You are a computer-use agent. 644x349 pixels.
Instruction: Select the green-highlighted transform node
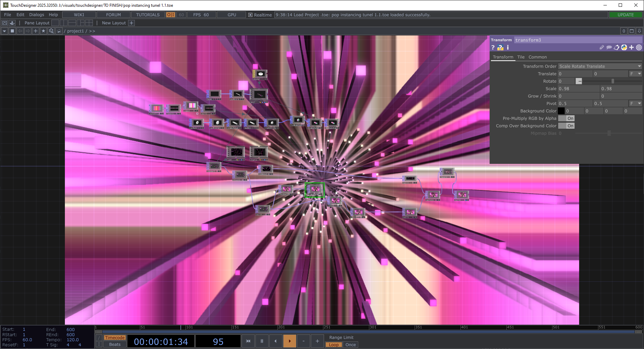point(315,190)
